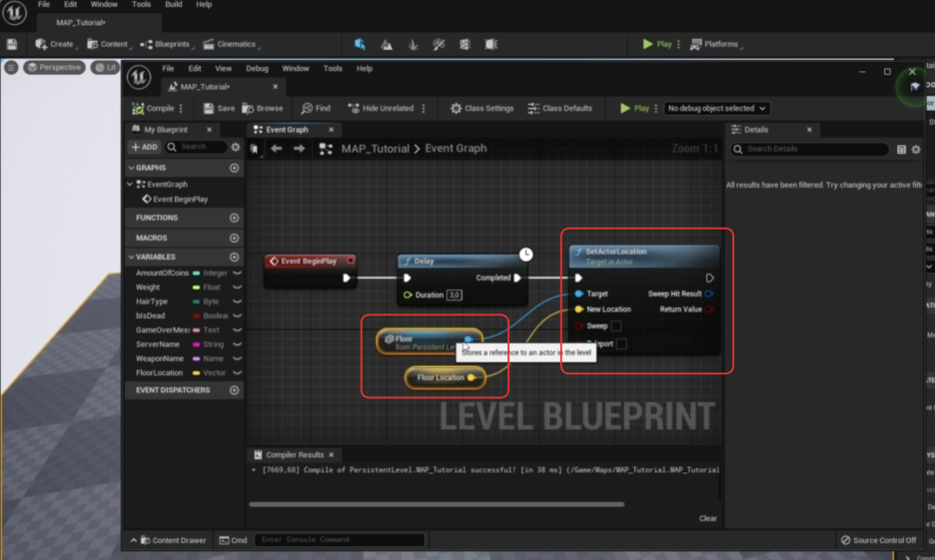Open Details panel settings gear
Screen dimensions: 935x560
tap(916, 150)
